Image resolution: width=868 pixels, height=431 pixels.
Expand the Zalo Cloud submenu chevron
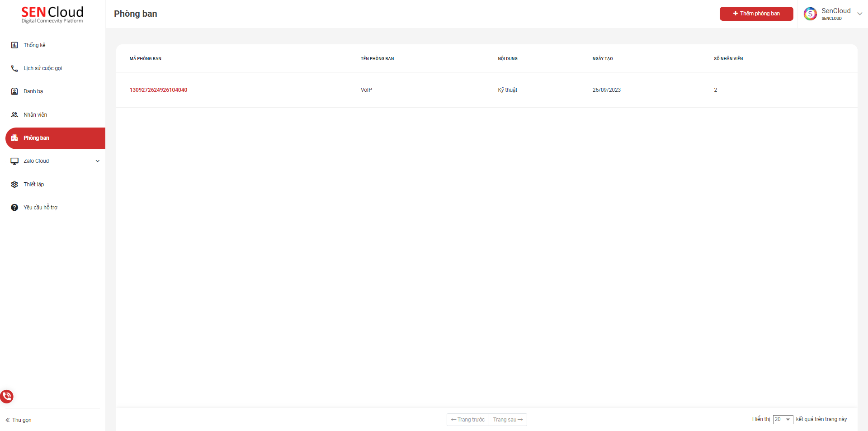[98, 161]
